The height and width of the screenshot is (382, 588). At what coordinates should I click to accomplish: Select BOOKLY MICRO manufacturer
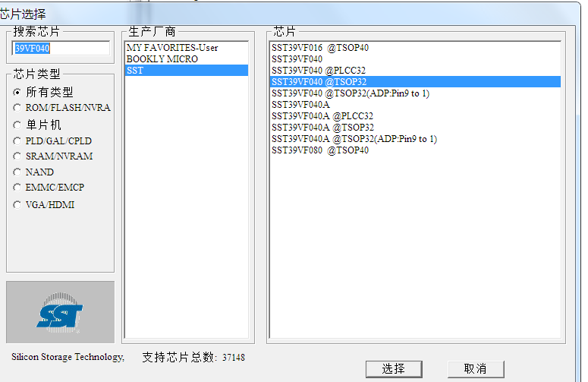(162, 59)
